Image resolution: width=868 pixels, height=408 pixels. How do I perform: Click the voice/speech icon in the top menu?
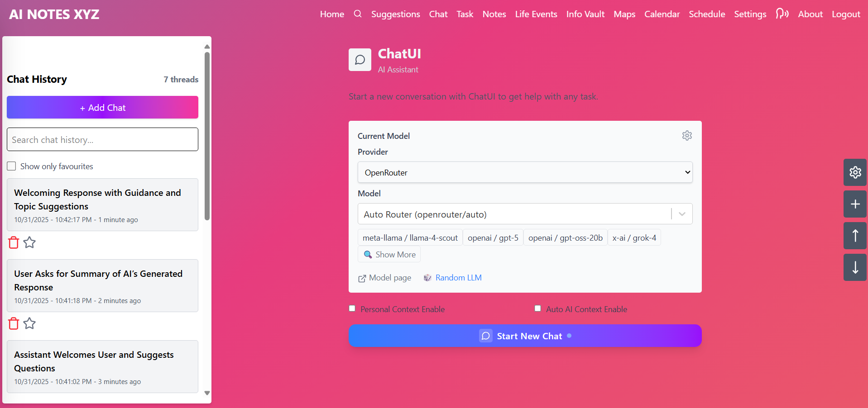pyautogui.click(x=782, y=14)
